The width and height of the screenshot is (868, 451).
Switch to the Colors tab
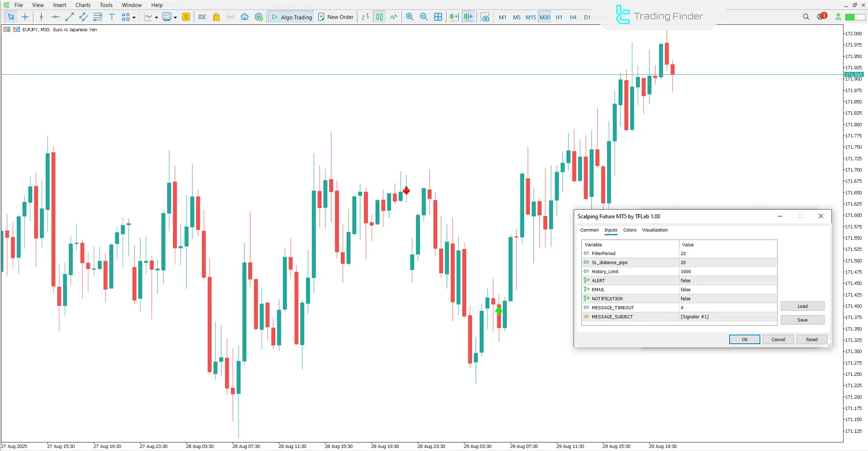pyautogui.click(x=630, y=230)
